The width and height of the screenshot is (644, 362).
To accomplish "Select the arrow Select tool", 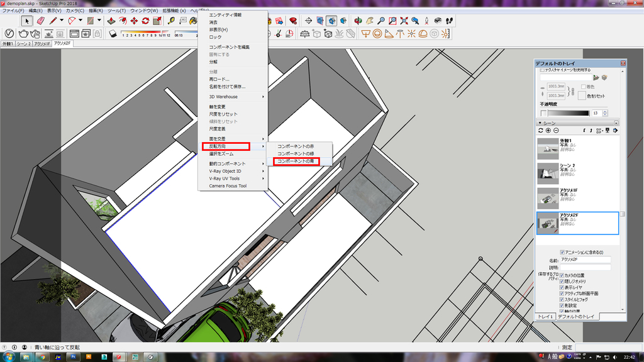I will (26, 21).
